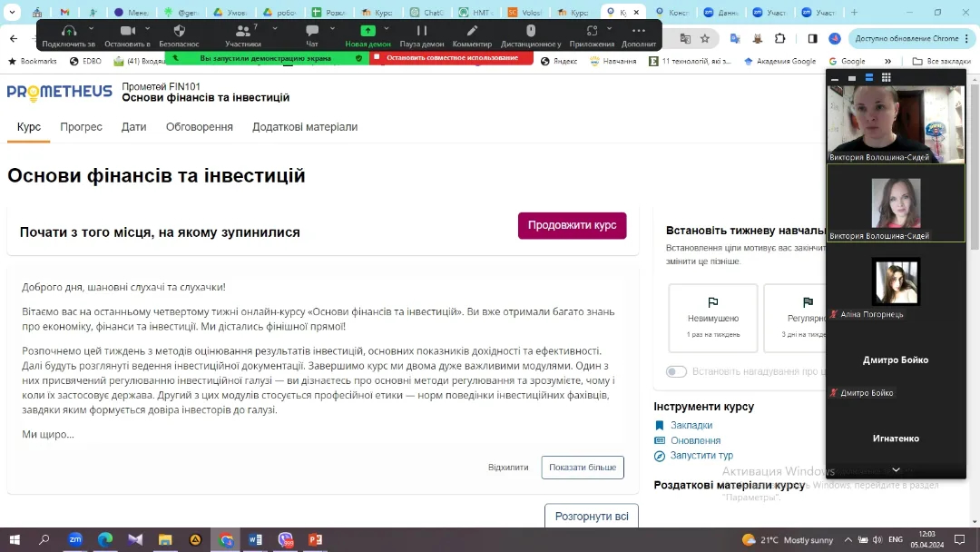The image size is (980, 552).
Task: Open the Zoom chat panel
Action: 312,31
